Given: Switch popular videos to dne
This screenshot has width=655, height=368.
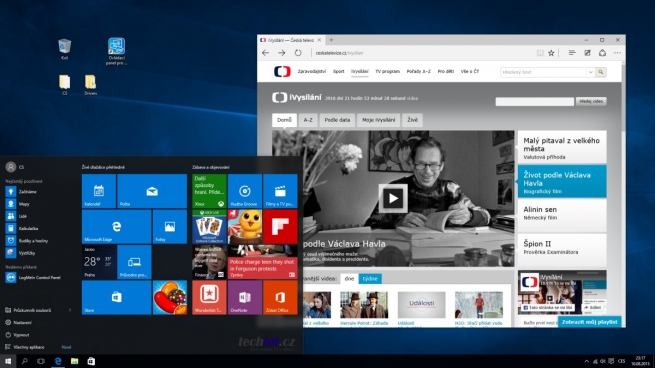Looking at the screenshot, I should (x=350, y=279).
